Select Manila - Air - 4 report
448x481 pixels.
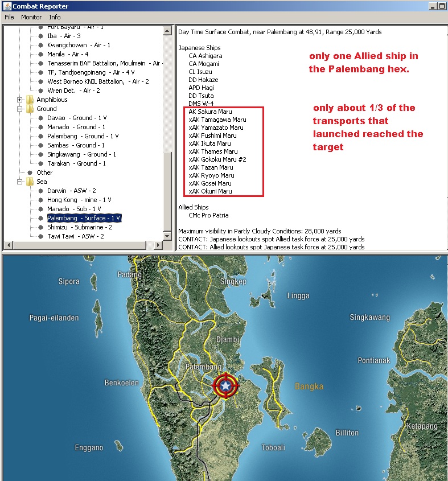coord(68,54)
